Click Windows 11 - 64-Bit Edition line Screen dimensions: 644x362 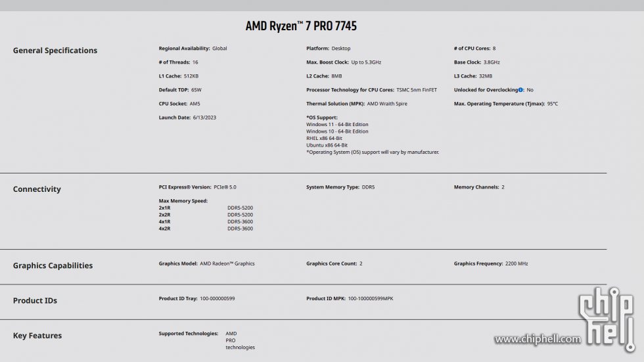[337, 124]
